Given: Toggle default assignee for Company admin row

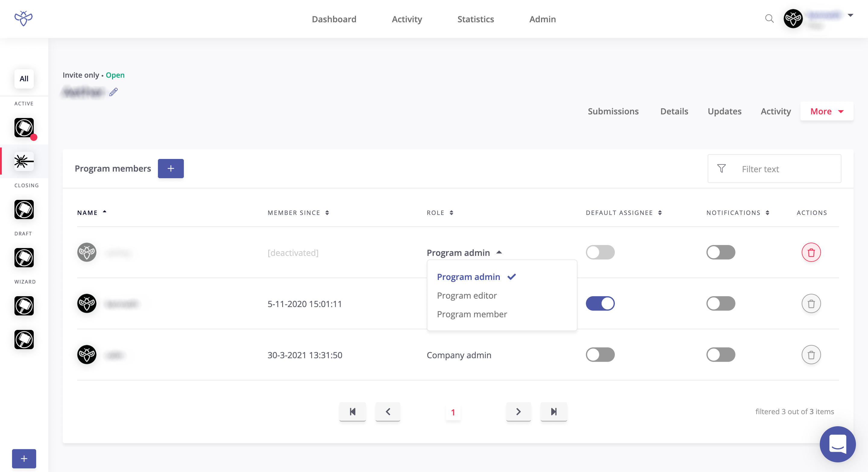Looking at the screenshot, I should point(600,355).
